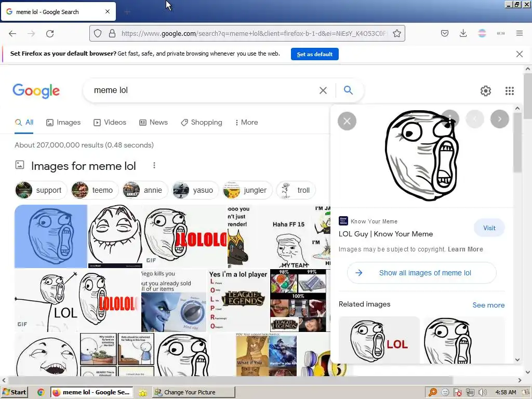Open the related image with red LOL text

379,340
